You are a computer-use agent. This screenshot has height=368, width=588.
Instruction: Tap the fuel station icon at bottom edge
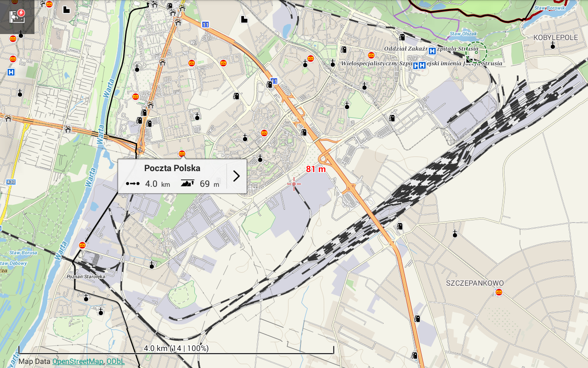click(x=415, y=355)
